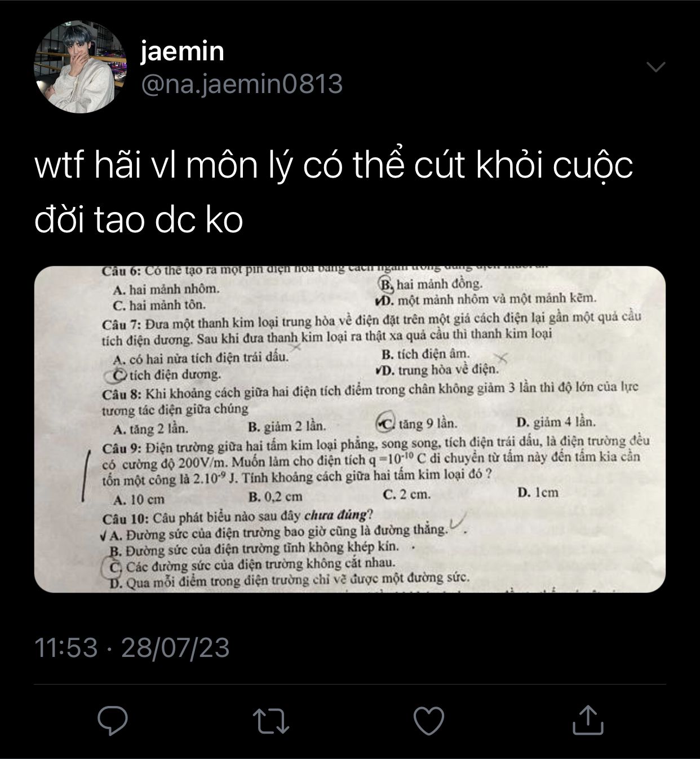The width and height of the screenshot is (700, 759).
Task: Tap answer A. 10 cm in photo
Action: 139,500
